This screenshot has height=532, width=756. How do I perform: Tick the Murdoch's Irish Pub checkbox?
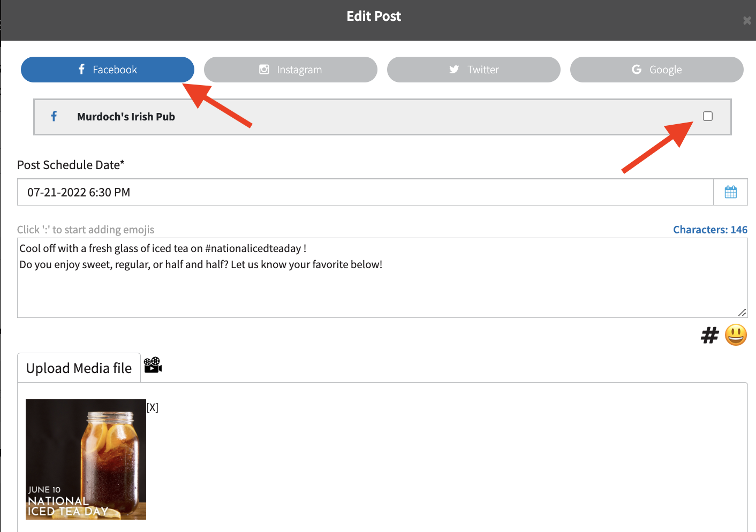coord(708,116)
